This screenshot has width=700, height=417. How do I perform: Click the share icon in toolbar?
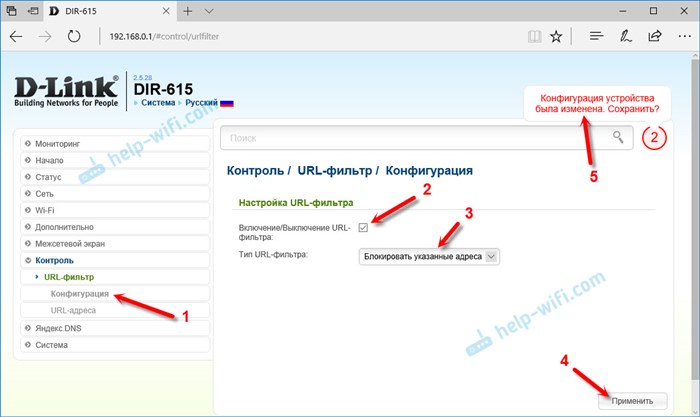655,36
